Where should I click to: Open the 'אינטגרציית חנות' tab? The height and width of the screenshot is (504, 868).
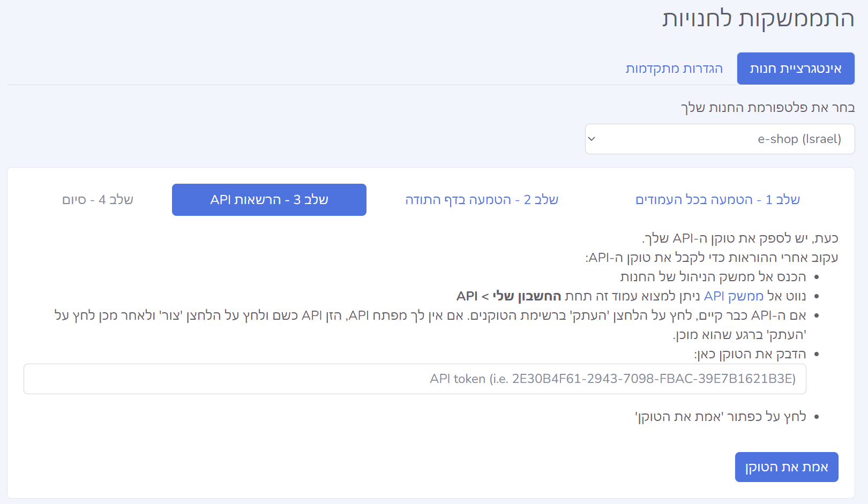pos(795,69)
